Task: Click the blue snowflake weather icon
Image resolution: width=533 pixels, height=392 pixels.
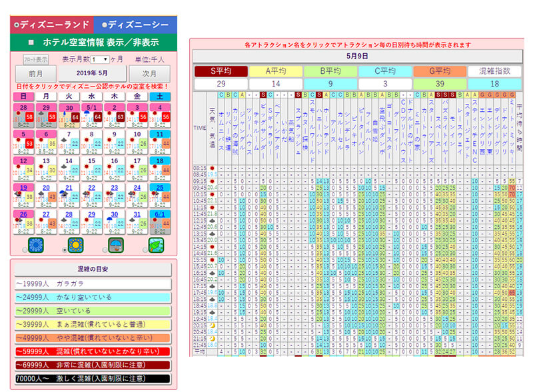Action: [36, 245]
